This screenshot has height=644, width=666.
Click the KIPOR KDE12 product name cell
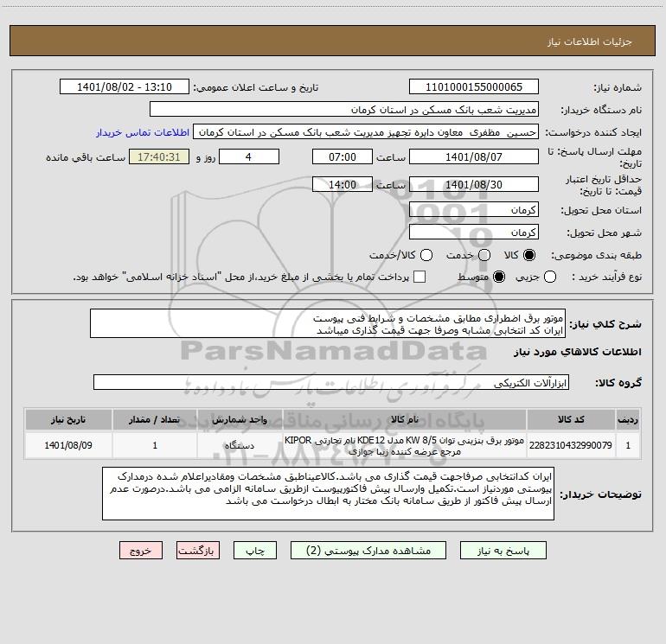(405, 445)
